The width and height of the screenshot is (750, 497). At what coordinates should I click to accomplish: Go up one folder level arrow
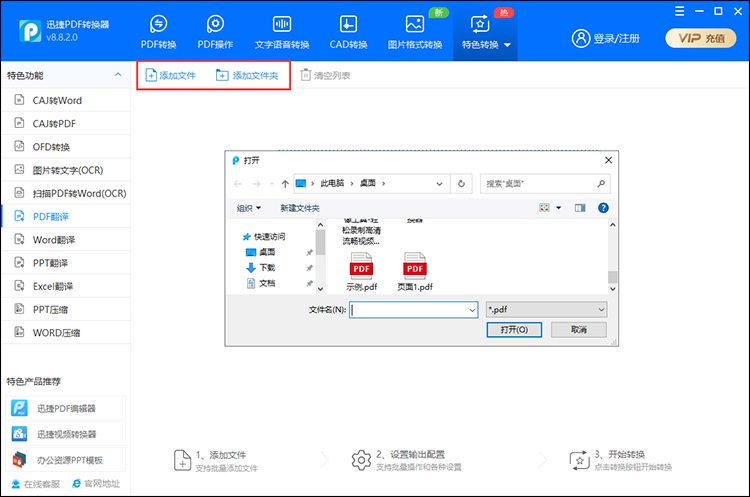[285, 184]
